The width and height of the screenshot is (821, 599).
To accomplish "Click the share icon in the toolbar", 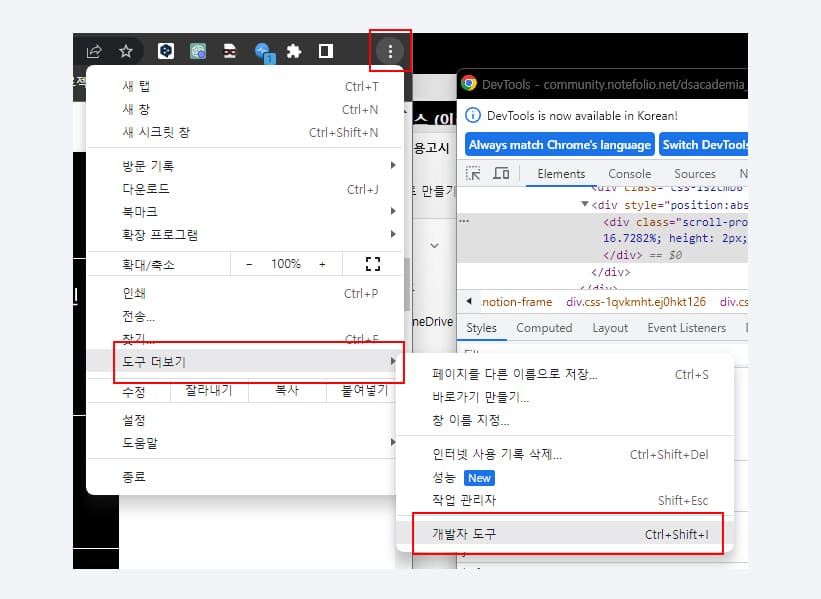I will click(x=94, y=49).
